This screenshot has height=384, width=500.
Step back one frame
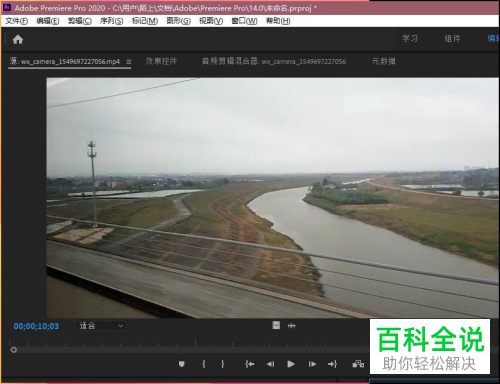point(270,364)
